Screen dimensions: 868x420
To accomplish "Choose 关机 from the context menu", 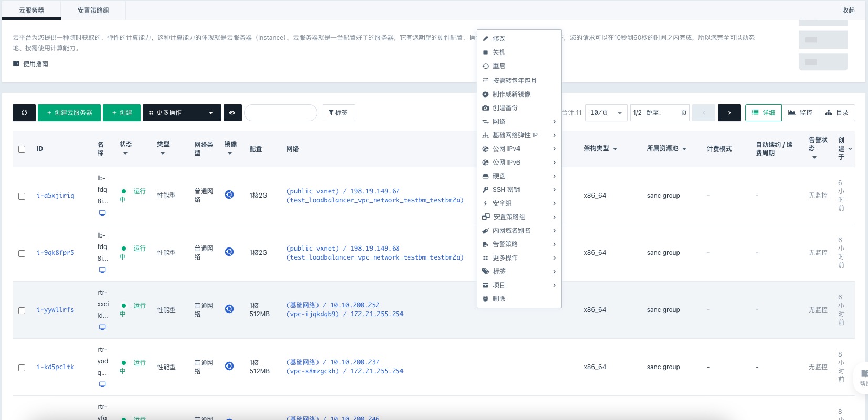I will (x=499, y=52).
